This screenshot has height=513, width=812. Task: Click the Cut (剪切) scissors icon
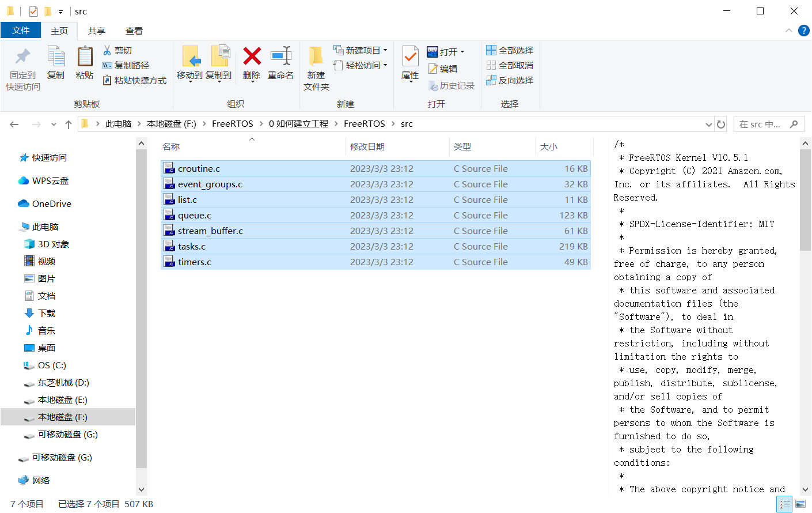(107, 51)
